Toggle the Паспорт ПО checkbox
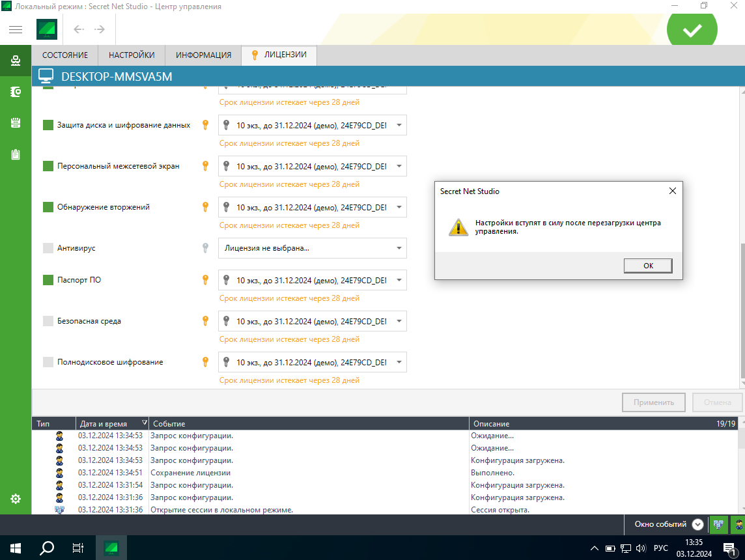The height and width of the screenshot is (560, 745). pos(48,280)
